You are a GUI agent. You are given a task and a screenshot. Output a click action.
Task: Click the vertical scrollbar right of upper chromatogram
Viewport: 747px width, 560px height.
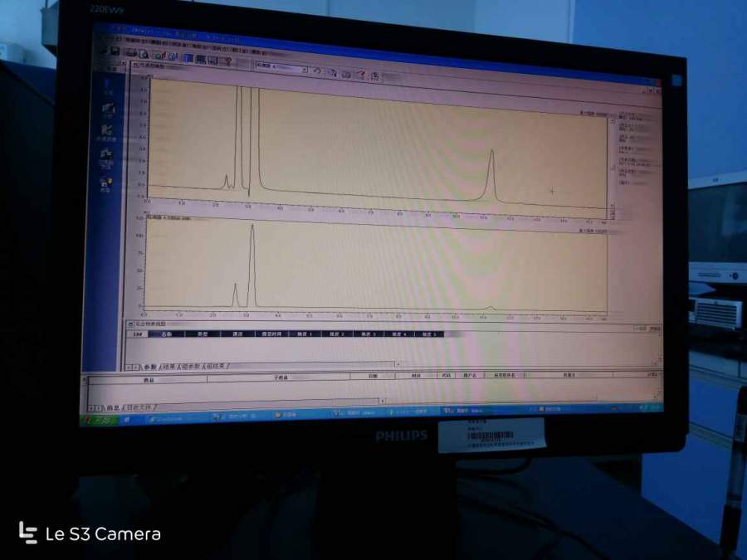pos(613,167)
